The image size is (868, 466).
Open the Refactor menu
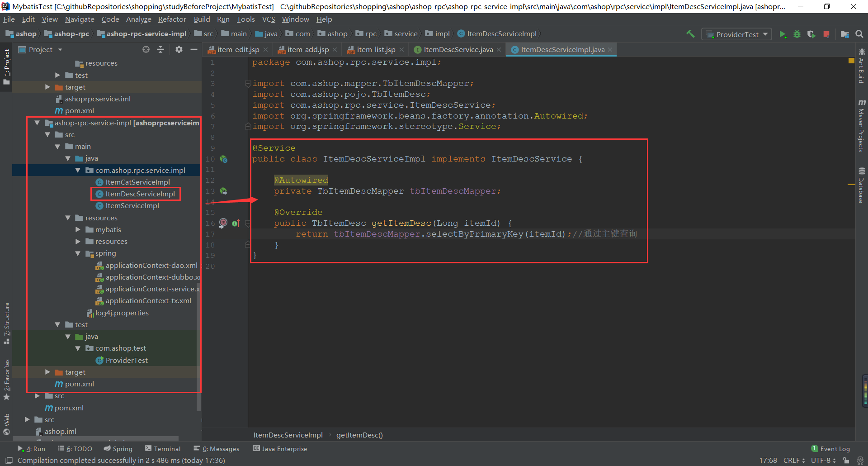pyautogui.click(x=172, y=19)
